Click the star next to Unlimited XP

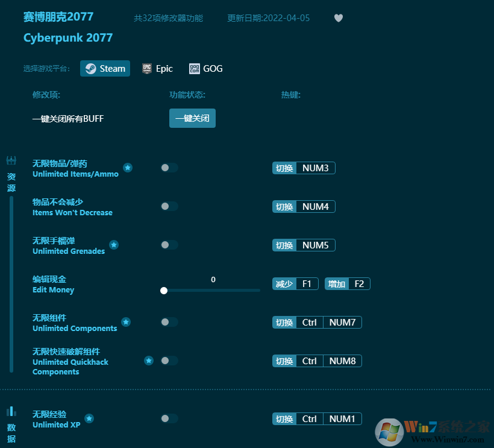click(x=89, y=418)
